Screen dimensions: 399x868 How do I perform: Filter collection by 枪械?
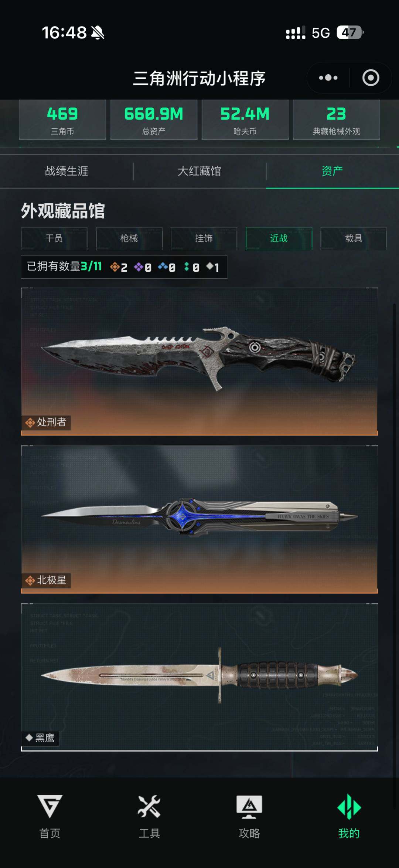click(x=129, y=238)
